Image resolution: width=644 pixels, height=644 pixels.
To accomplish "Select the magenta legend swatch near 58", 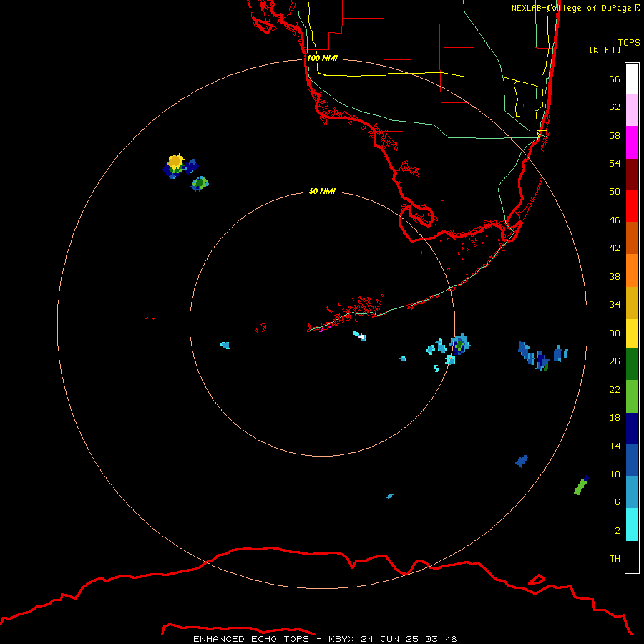I will click(632, 142).
